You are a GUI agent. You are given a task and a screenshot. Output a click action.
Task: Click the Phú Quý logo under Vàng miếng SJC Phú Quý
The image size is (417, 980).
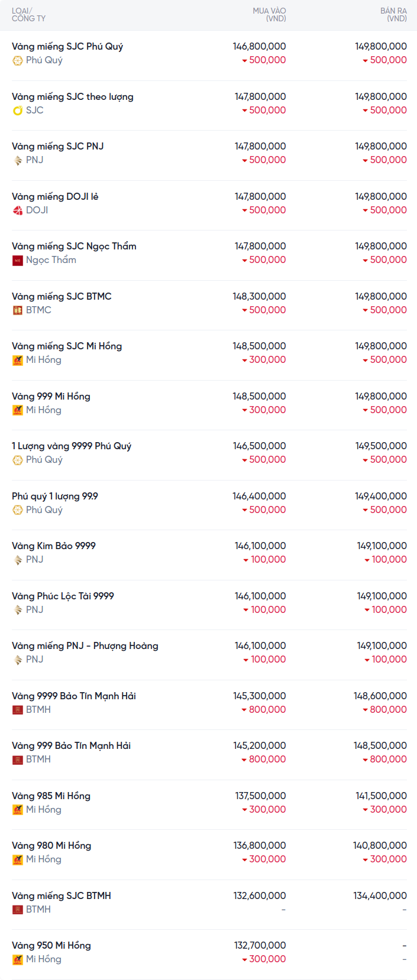pyautogui.click(x=18, y=60)
